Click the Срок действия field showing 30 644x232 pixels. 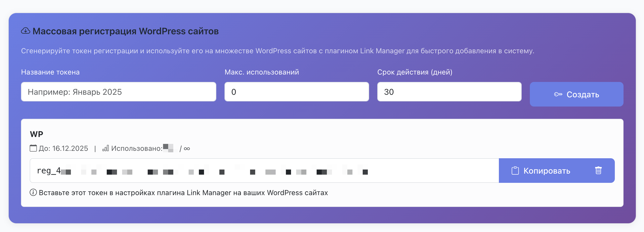pos(449,92)
